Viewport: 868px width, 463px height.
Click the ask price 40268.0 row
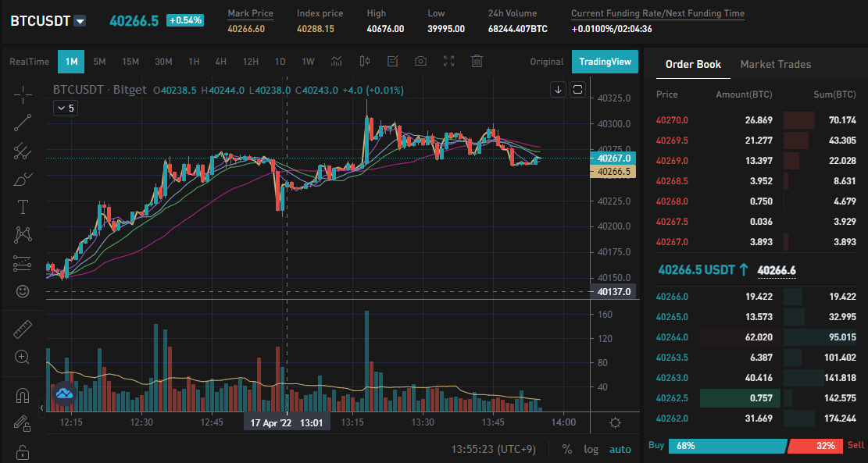pos(755,201)
